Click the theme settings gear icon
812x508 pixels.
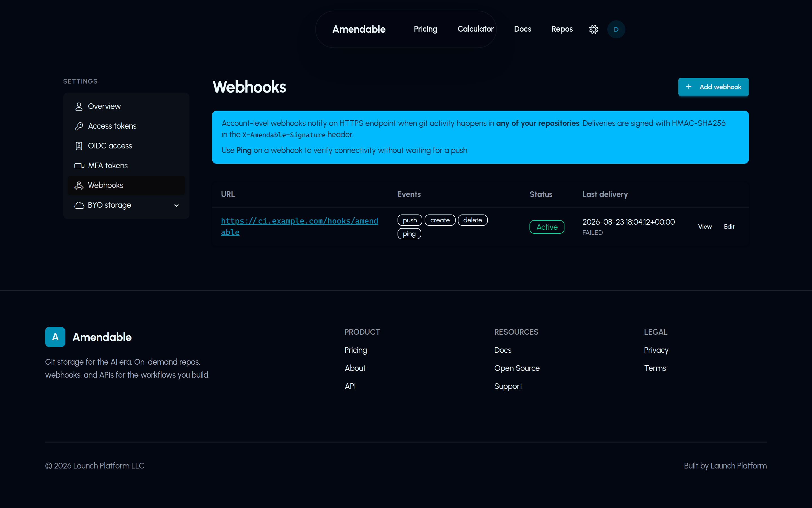point(593,29)
